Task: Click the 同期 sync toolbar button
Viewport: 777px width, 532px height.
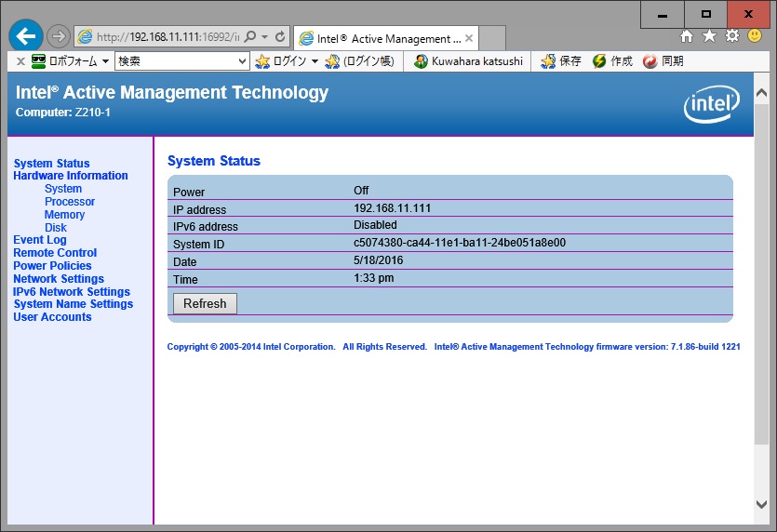Action: (x=663, y=61)
